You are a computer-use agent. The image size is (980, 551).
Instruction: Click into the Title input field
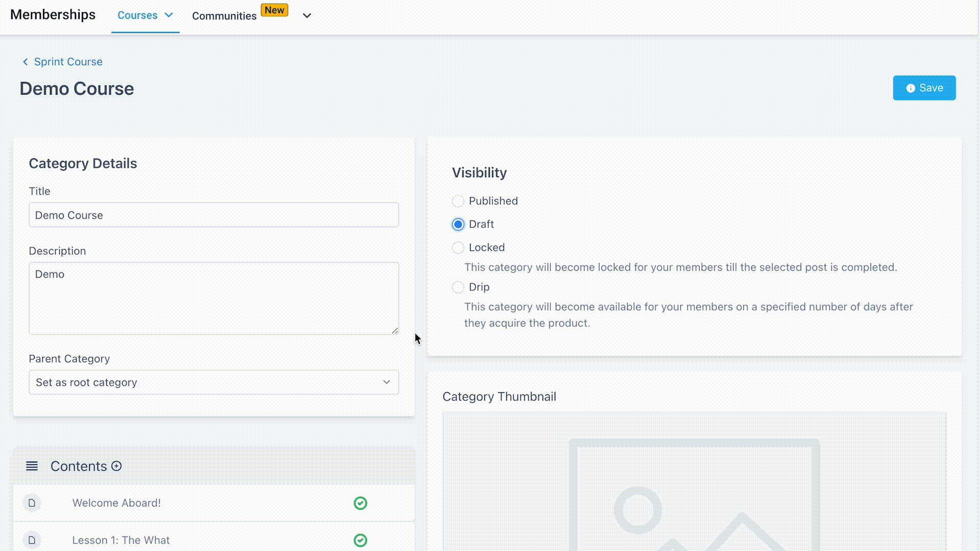(x=213, y=215)
